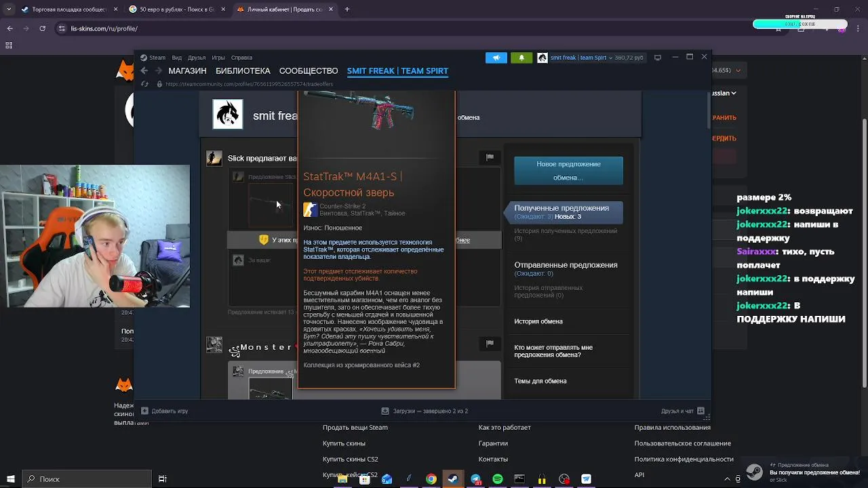Open Как это работает footer link
The height and width of the screenshot is (488, 868).
click(505, 428)
